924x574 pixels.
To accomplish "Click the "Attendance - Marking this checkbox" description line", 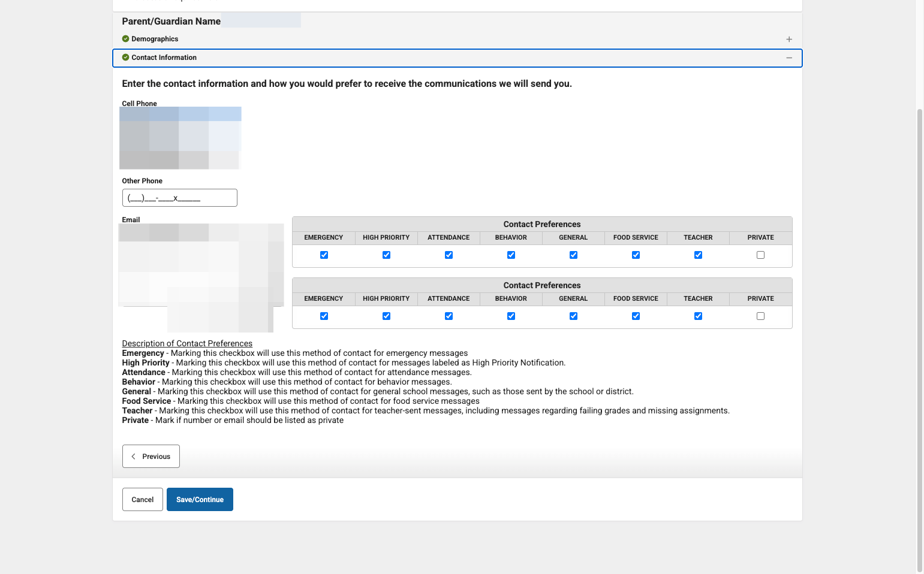I will coord(297,373).
